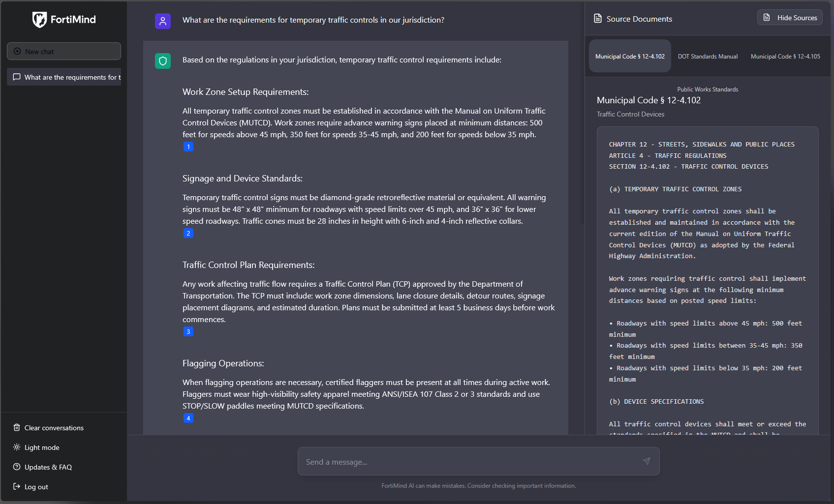The width and height of the screenshot is (834, 504).
Task: Switch to Municipal Code § 12-4.105 tab
Action: [785, 57]
